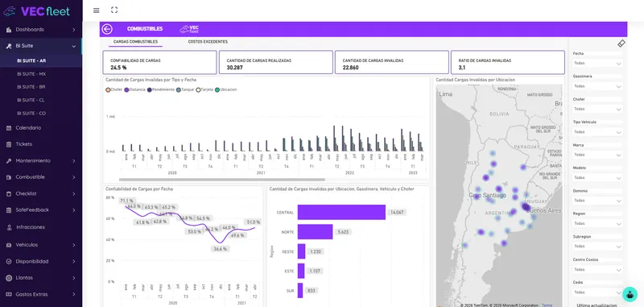
Task: Open the Subregion filter dropdown
Action: tap(597, 247)
